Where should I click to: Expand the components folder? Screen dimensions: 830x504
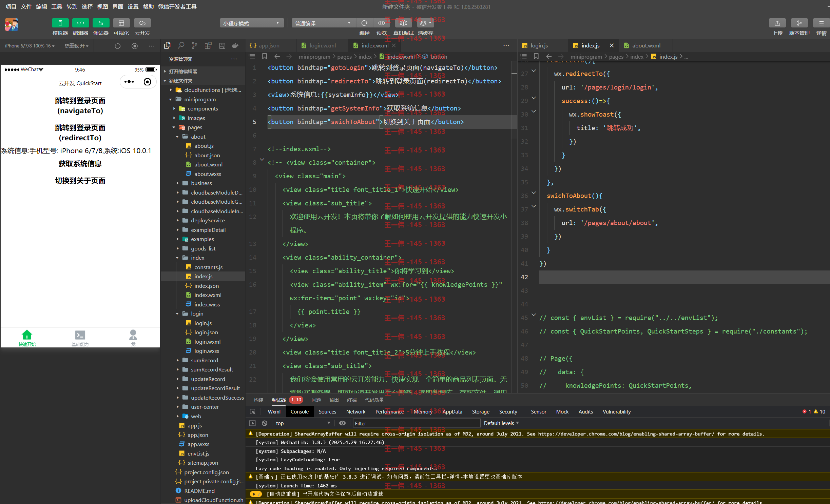coord(174,108)
